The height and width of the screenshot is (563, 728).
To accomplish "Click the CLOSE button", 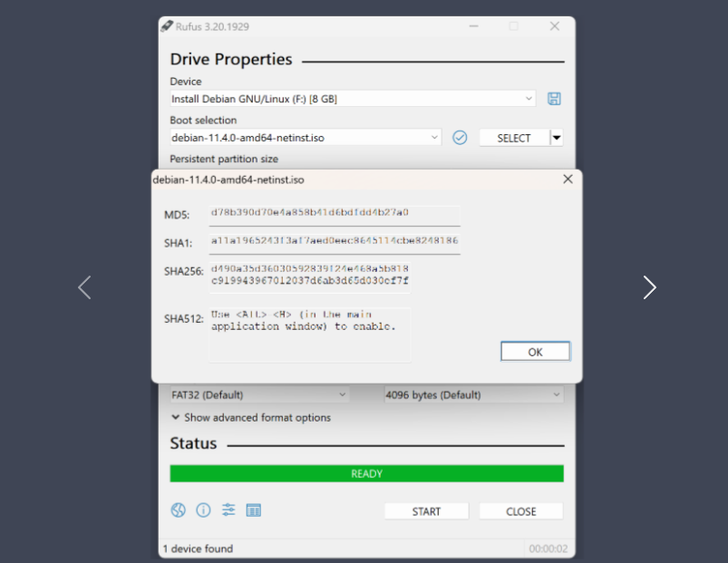I will (521, 511).
